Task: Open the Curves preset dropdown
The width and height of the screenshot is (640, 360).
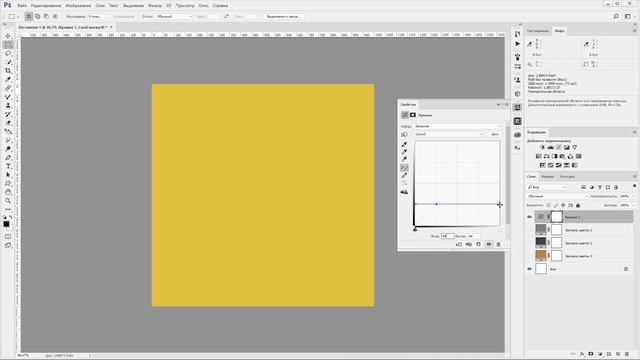Action: click(x=458, y=126)
